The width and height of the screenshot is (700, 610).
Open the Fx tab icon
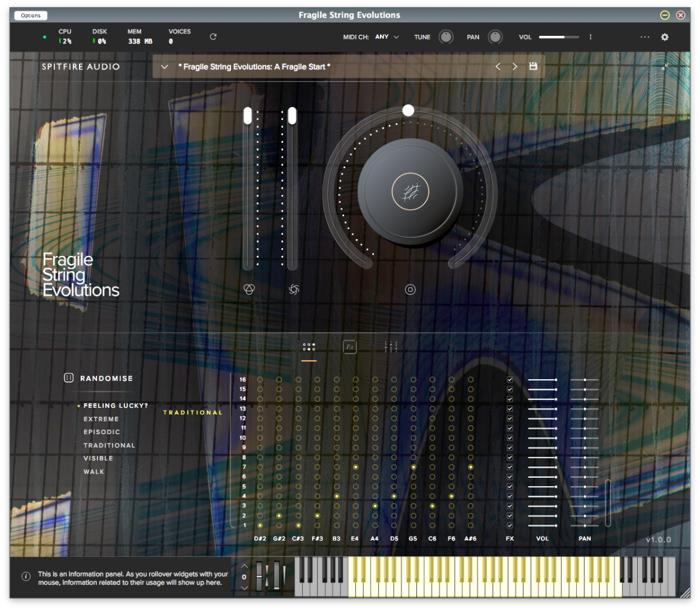349,347
